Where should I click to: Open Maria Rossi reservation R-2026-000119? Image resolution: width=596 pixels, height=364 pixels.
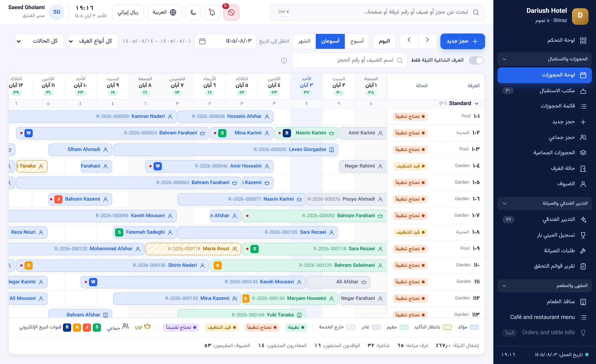pyautogui.click(x=193, y=249)
